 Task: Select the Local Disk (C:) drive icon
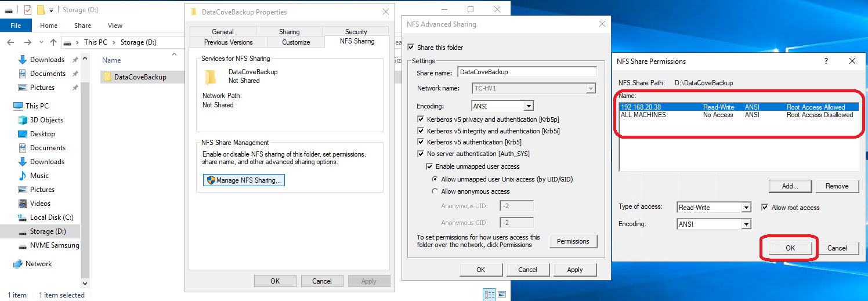[23, 217]
